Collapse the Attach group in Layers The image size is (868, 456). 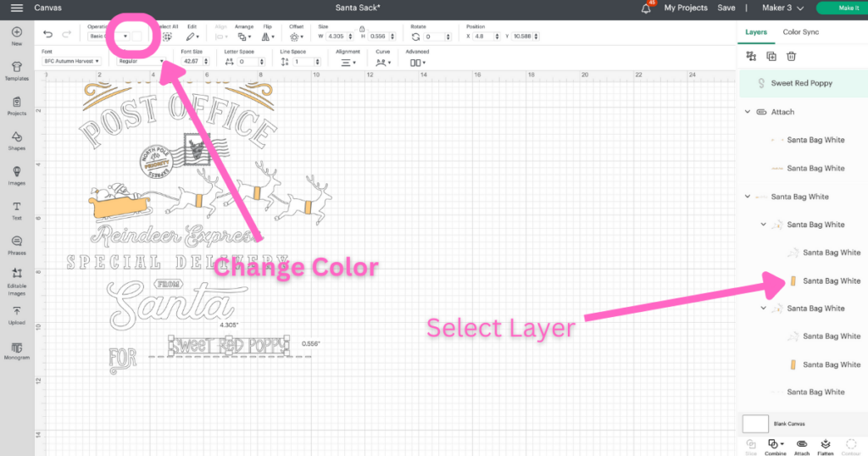point(748,112)
